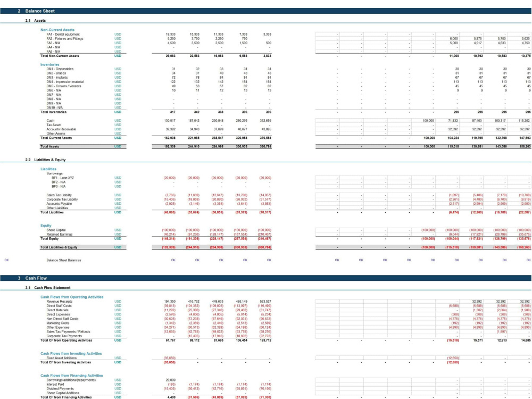Viewport: 532px width, 399px height.
Task: Click the Fixed Asset Additions row label
Action: [62, 358]
